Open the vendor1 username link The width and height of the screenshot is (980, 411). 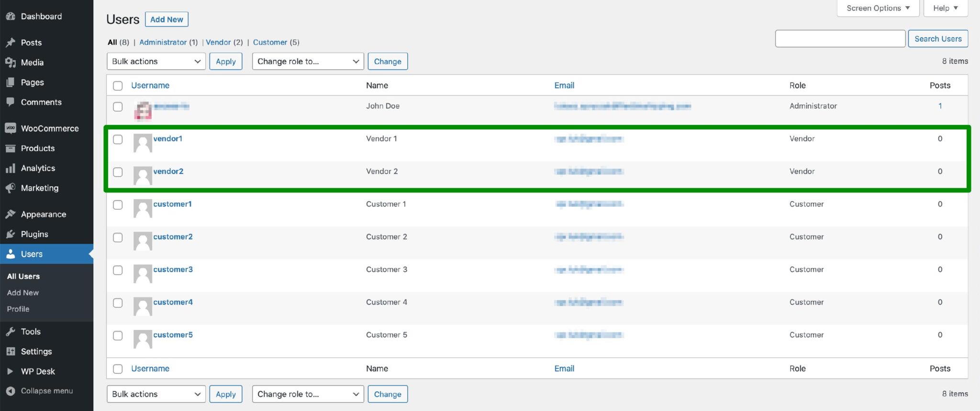(167, 138)
